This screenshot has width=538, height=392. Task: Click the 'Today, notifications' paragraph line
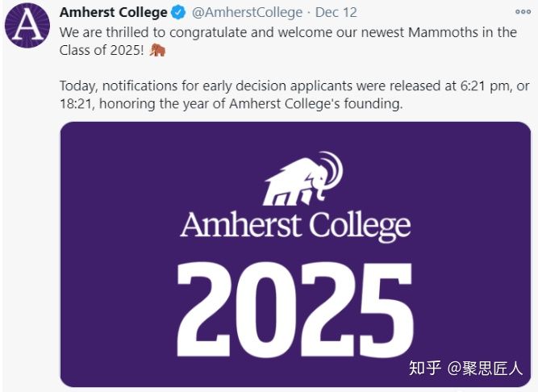(x=294, y=85)
